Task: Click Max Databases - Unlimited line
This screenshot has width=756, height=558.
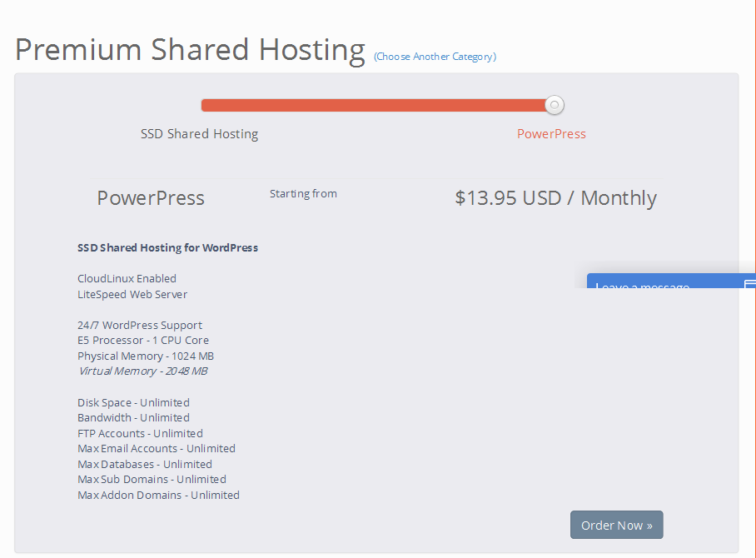Action: 145,464
